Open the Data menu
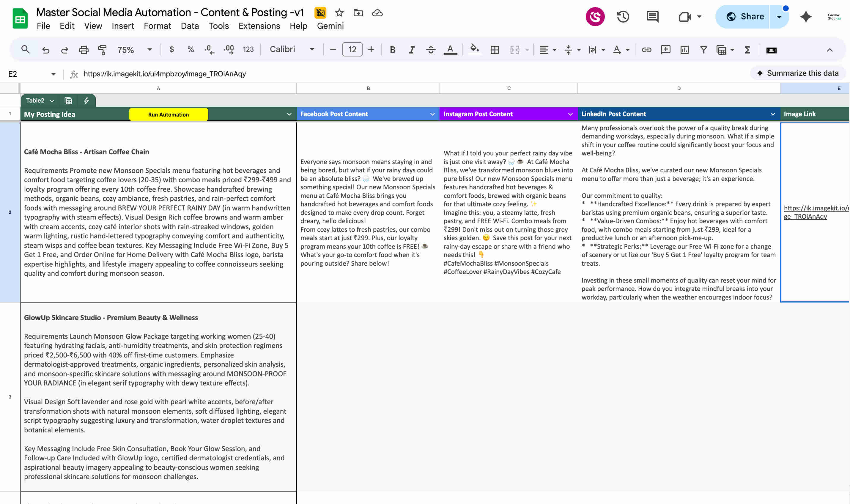This screenshot has width=850, height=504. (190, 26)
